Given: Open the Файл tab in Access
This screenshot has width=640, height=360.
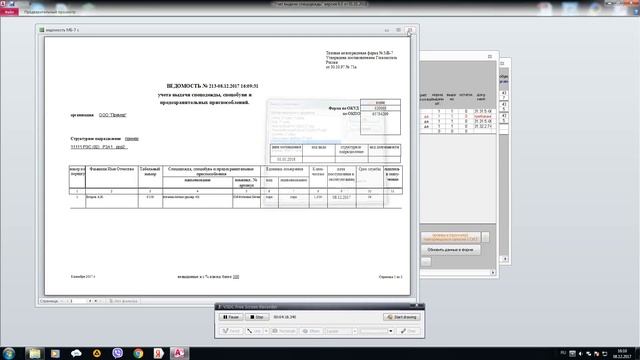Looking at the screenshot, I should click(9, 12).
